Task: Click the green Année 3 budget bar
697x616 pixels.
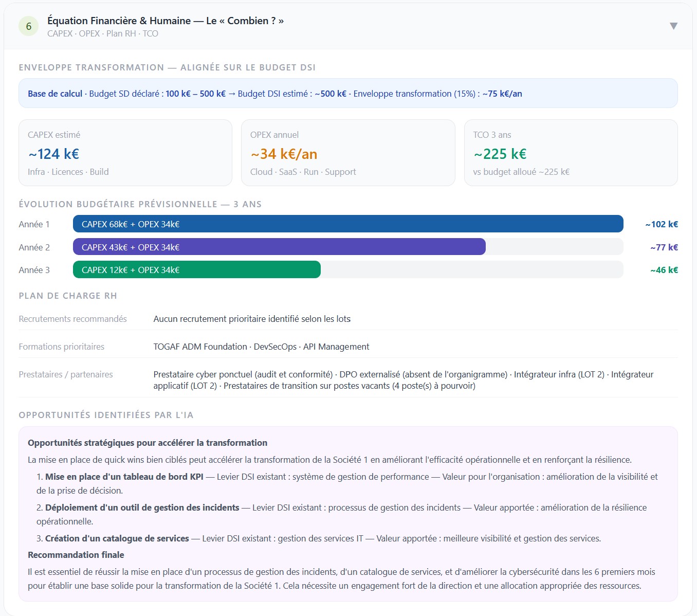Action: [x=197, y=269]
